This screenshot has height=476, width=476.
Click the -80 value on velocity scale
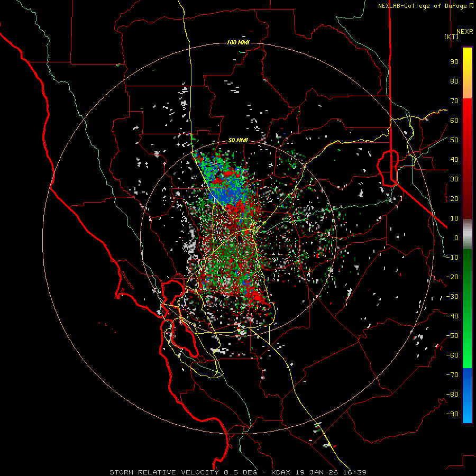(x=452, y=395)
